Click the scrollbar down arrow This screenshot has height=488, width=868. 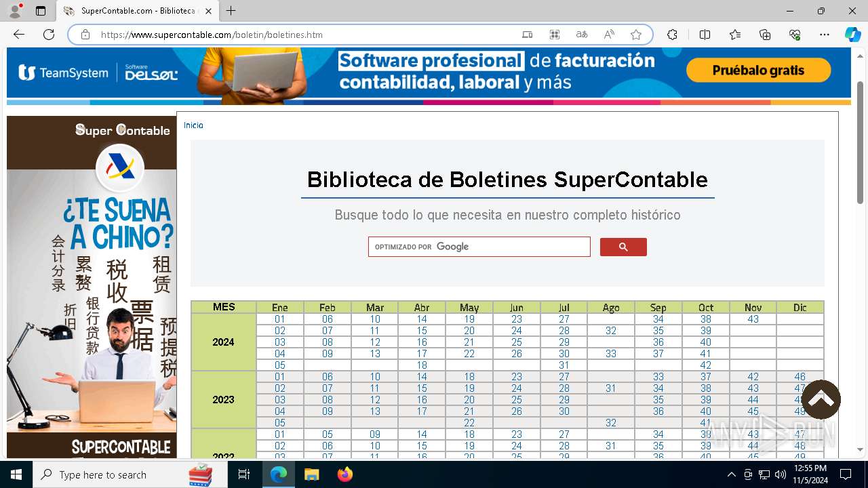[x=861, y=449]
